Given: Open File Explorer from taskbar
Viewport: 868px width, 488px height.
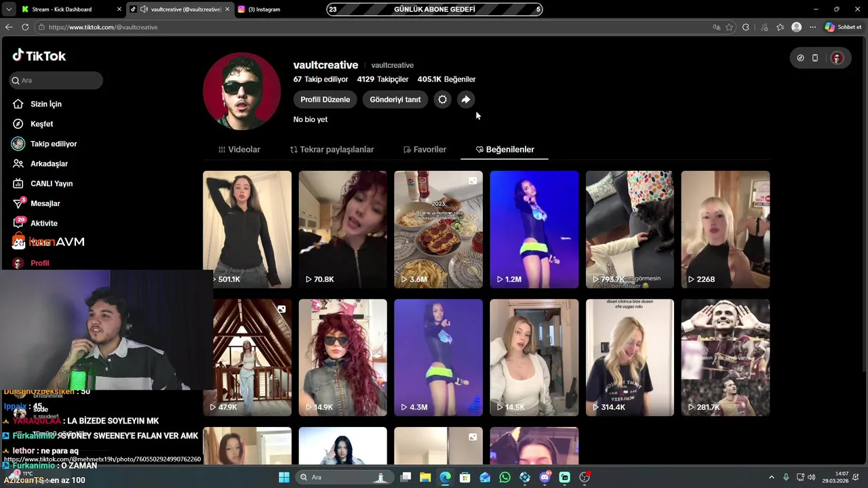Looking at the screenshot, I should [425, 477].
